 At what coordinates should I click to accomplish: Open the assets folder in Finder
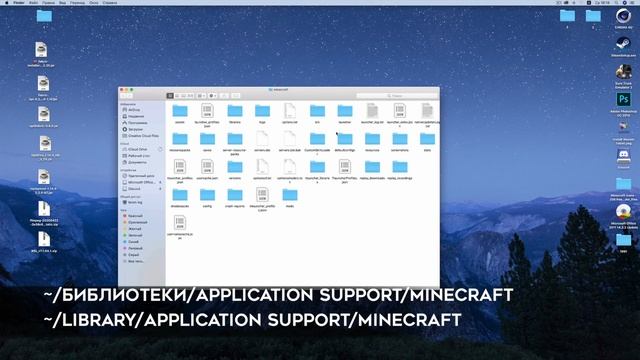click(x=180, y=111)
